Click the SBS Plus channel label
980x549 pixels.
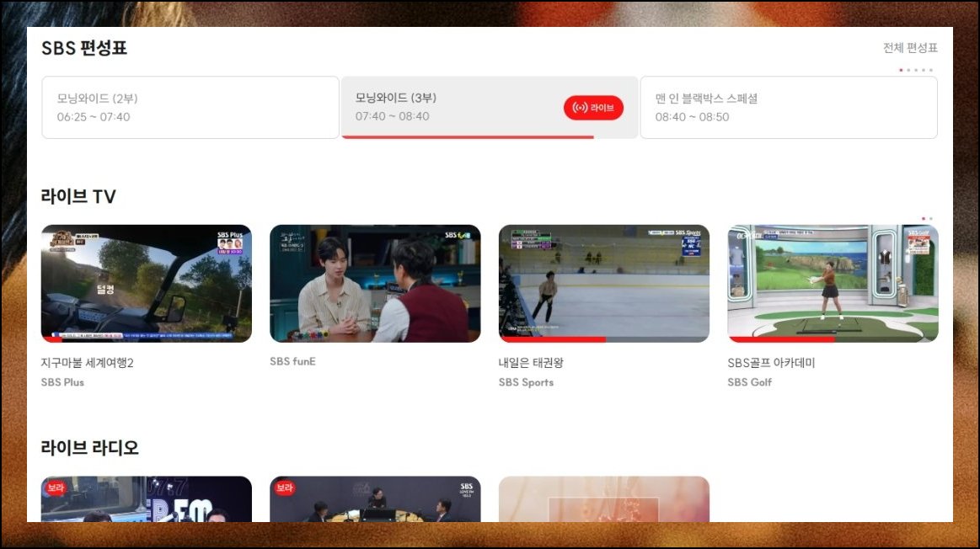(x=62, y=382)
